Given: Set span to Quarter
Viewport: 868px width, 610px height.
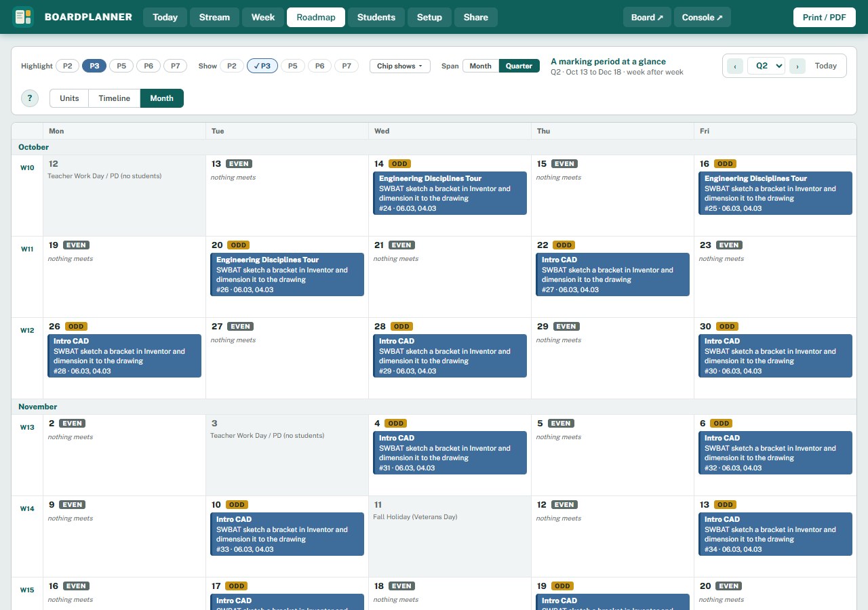Looking at the screenshot, I should pyautogui.click(x=519, y=66).
